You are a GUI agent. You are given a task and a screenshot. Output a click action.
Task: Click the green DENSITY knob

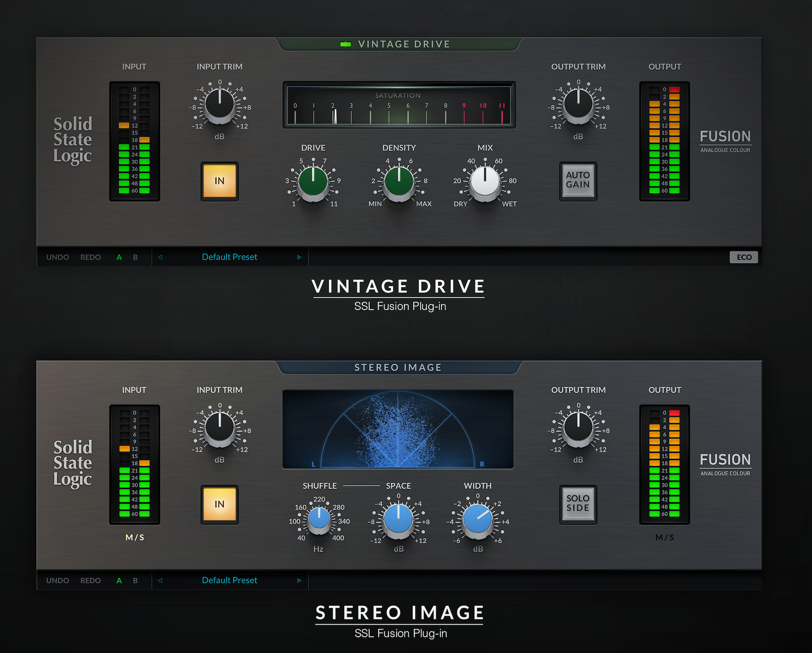click(399, 182)
